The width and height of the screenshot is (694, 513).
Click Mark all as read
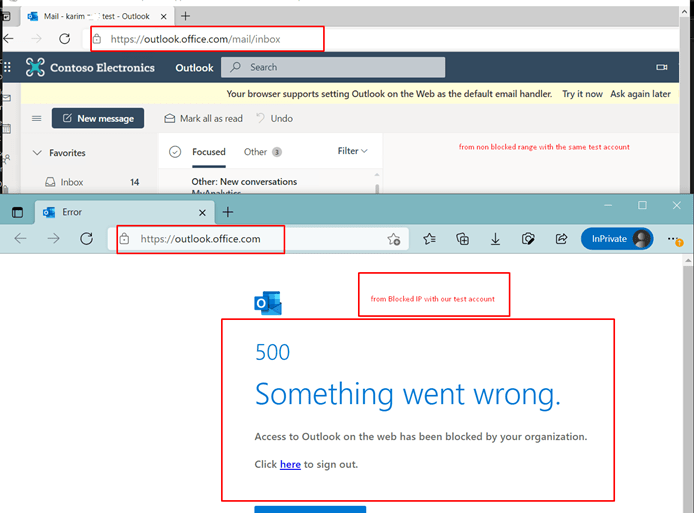click(x=203, y=118)
